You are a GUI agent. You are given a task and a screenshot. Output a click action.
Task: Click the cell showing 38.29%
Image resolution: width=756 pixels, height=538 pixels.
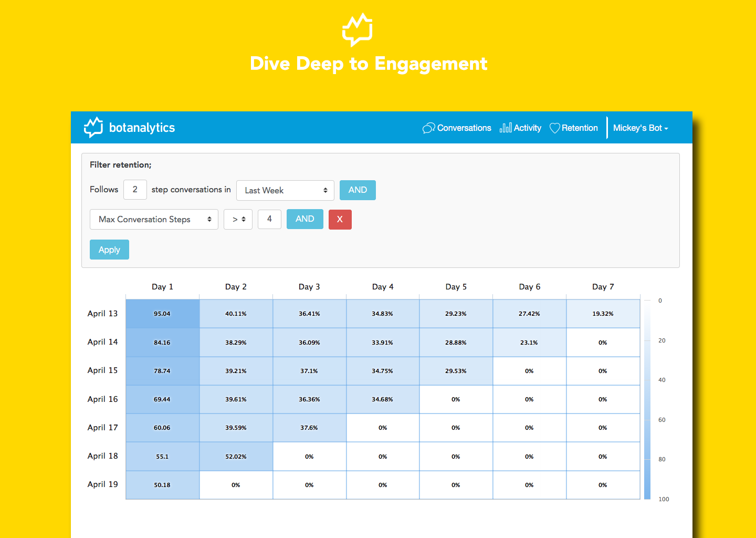(x=236, y=343)
